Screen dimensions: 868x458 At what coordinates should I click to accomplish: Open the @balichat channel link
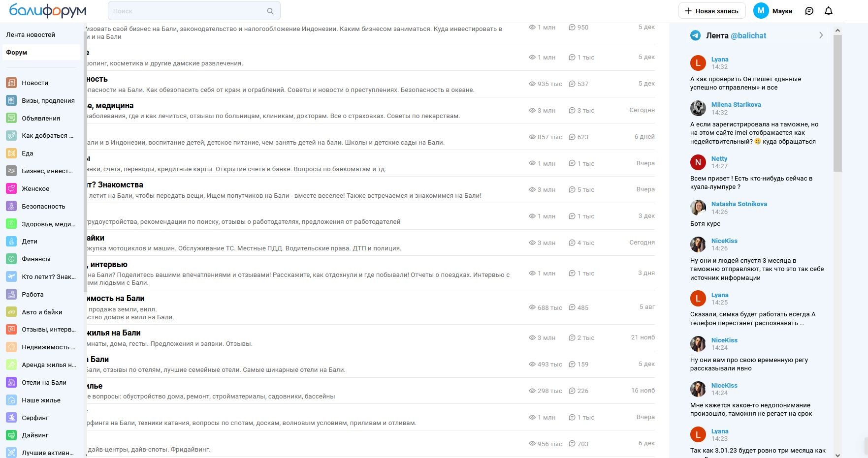tap(748, 35)
